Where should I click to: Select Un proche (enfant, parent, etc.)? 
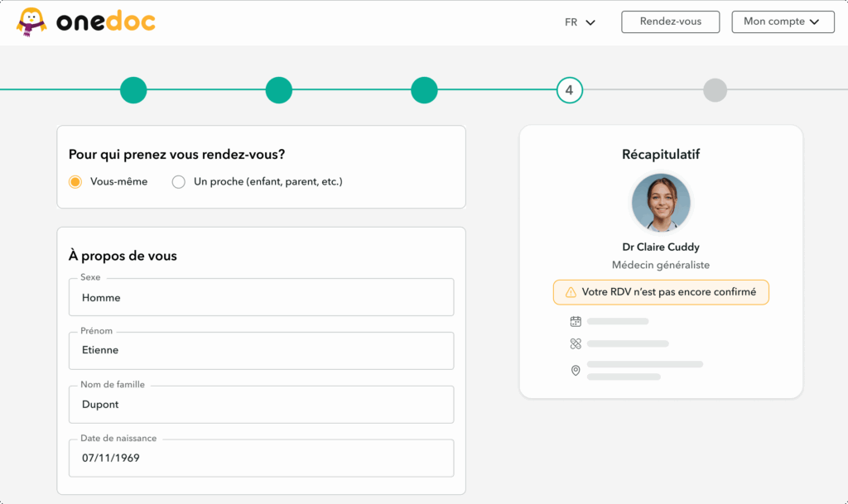[x=179, y=182]
